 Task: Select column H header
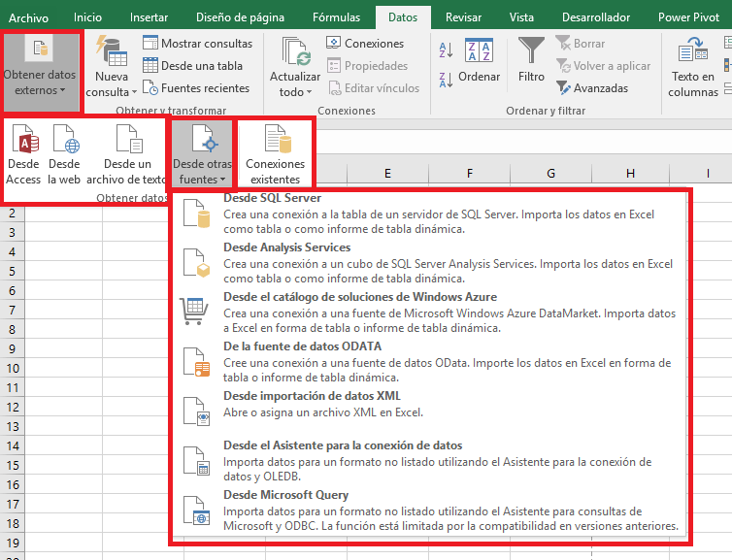pyautogui.click(x=630, y=173)
